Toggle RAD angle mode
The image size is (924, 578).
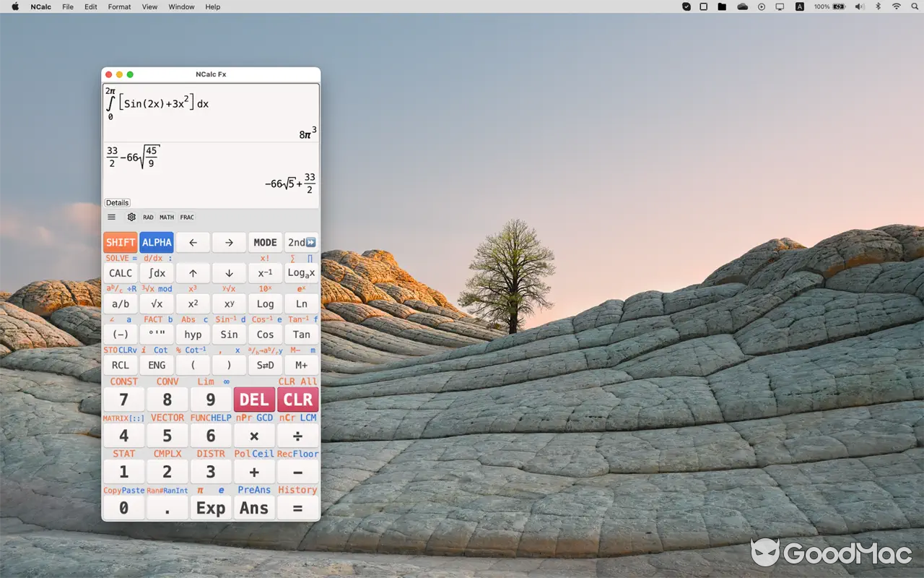[x=148, y=217]
